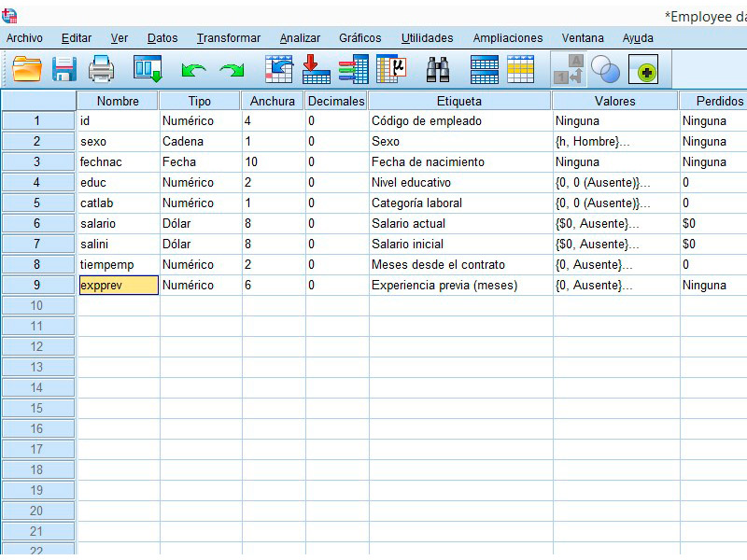Open Valores cell for catlab variable
Screen dimensions: 747x560
(614, 203)
